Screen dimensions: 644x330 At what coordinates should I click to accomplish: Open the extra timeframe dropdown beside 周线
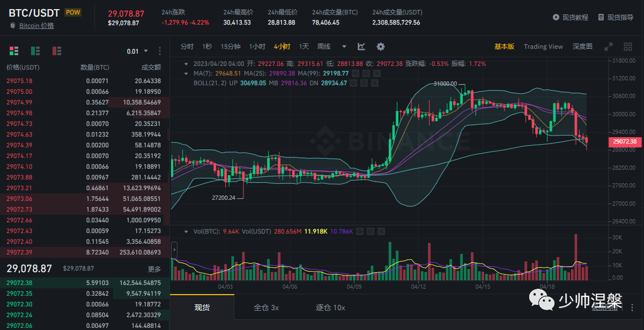coord(343,47)
